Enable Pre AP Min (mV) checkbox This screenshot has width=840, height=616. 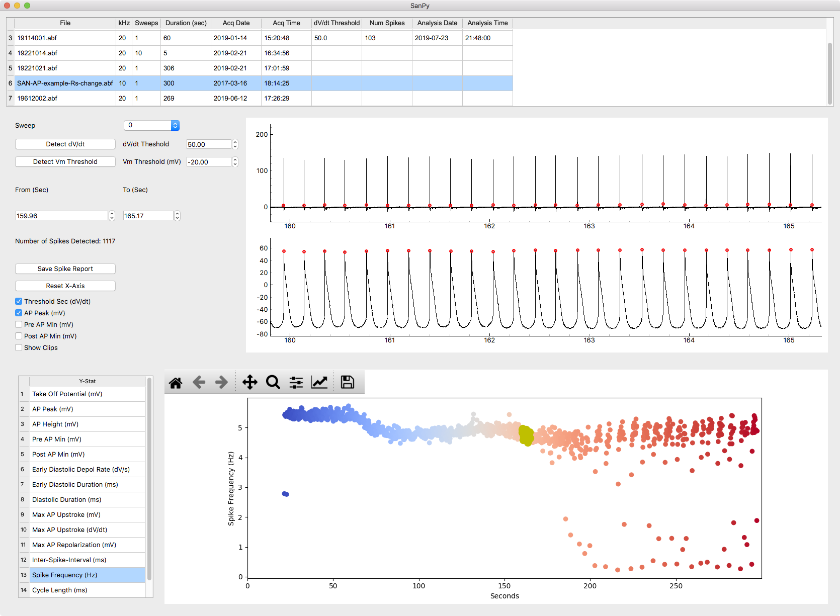[x=19, y=324]
